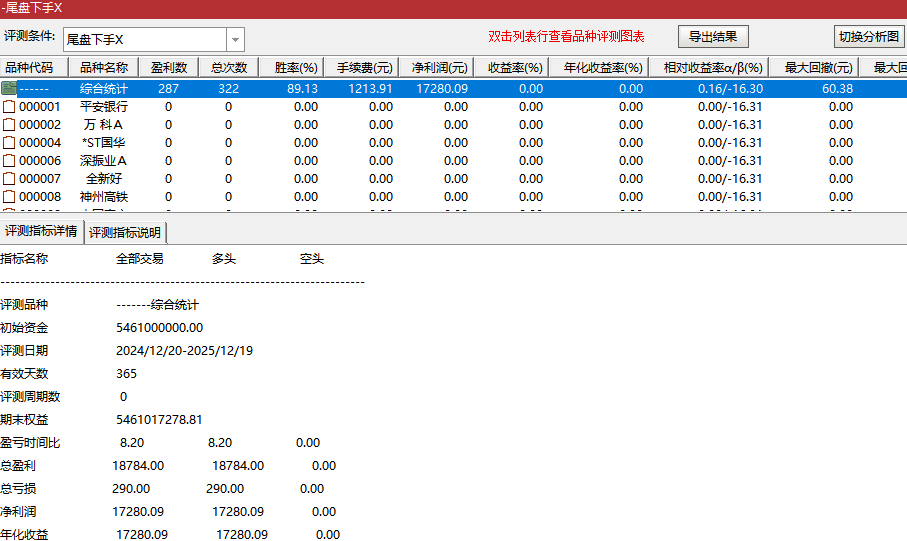Switch to the 评测指标说明 tab
The width and height of the screenshot is (907, 541).
125,232
